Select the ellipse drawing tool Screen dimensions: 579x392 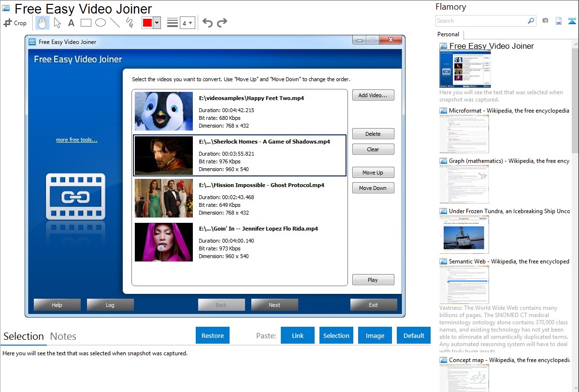(101, 23)
